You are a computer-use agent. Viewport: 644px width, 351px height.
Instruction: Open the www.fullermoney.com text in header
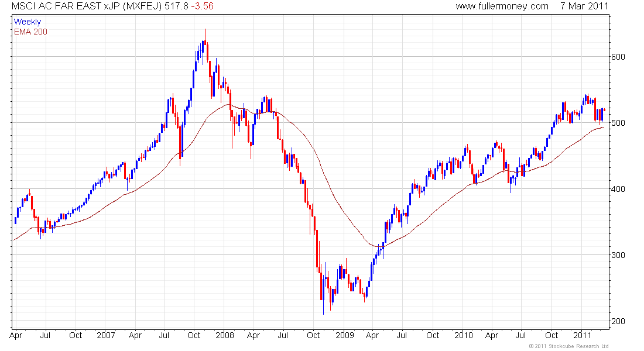point(502,6)
